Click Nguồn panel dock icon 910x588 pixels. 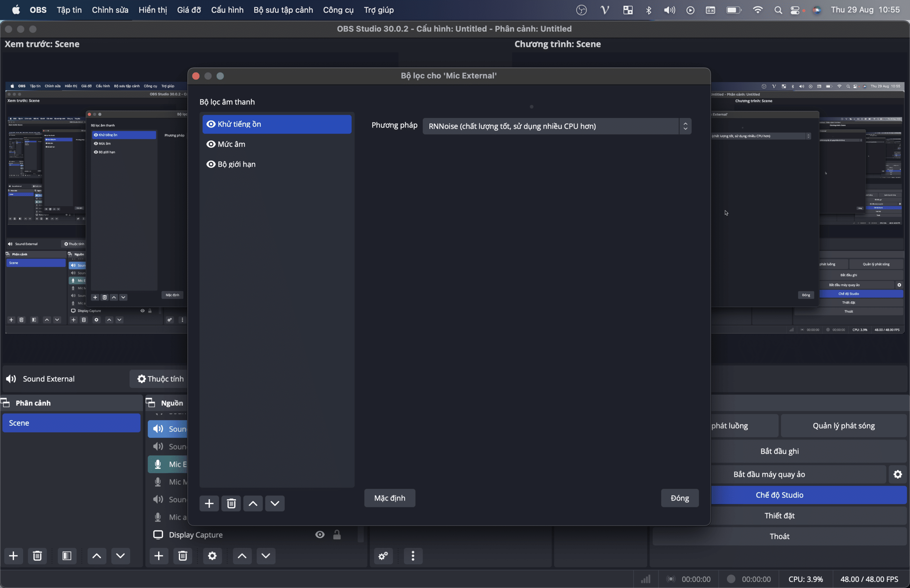pos(150,403)
